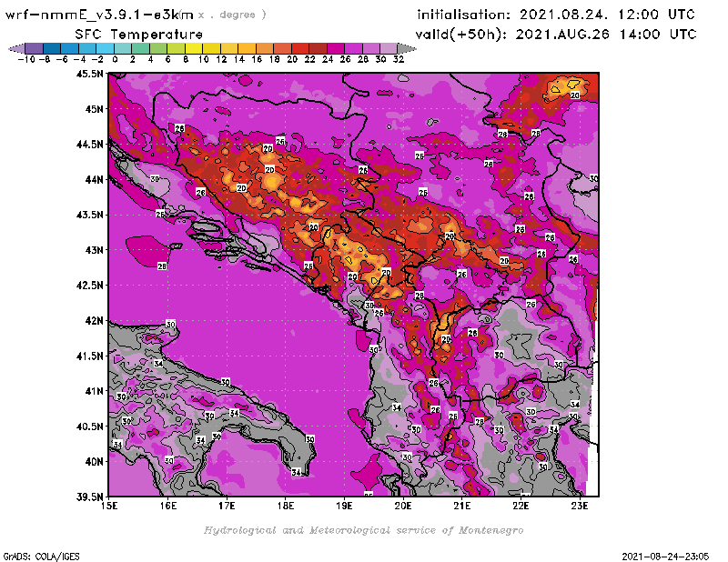Viewport: 728px width, 562px height.
Task: Click the dark orange swatch between 16 and 18
Action: 264,49
